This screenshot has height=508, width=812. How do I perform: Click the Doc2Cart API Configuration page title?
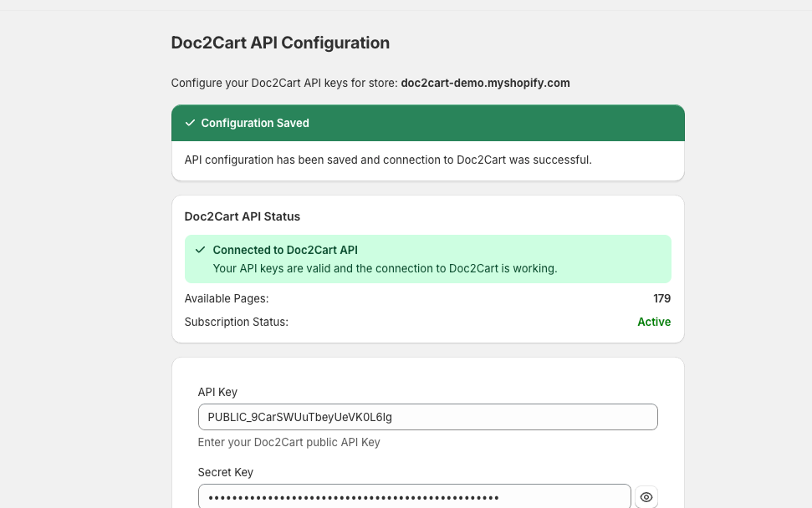point(280,42)
